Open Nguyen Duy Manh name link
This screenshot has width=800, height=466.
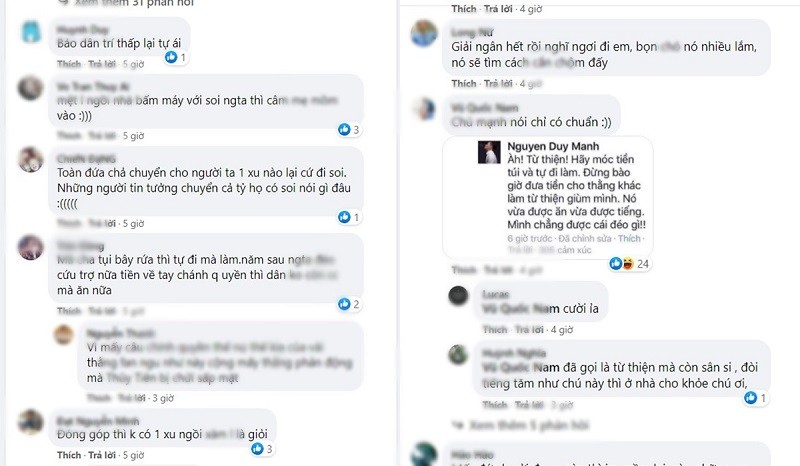553,146
